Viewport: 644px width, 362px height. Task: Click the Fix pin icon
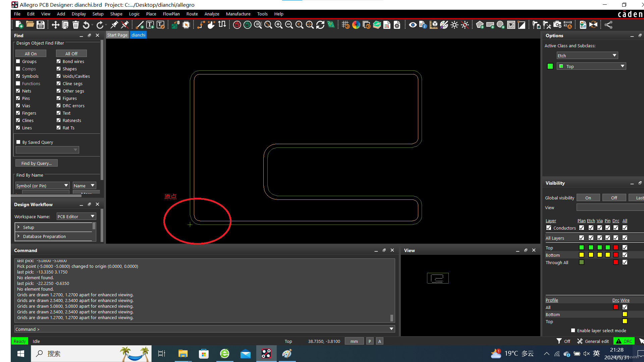click(114, 25)
